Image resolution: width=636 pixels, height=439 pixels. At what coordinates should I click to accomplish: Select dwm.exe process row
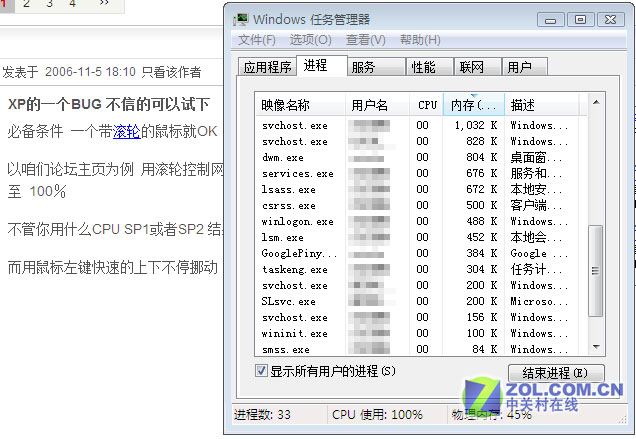tap(421, 157)
